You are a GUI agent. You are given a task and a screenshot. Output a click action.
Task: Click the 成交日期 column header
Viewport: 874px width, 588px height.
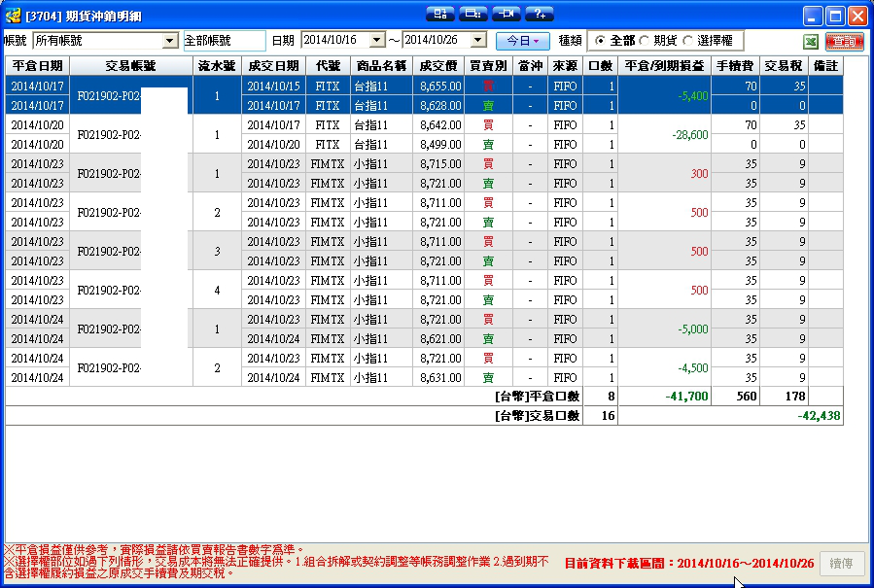(x=274, y=66)
